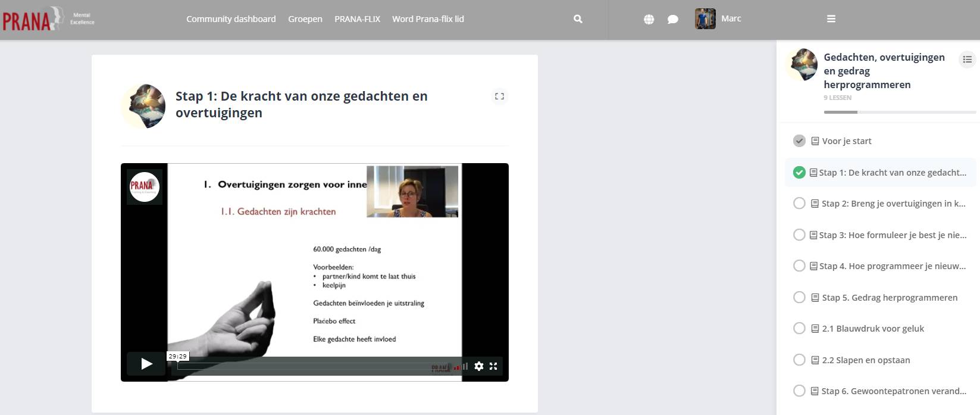Screen dimensions: 980x415
Task: Open the hamburger menu icon
Action: coord(831,19)
